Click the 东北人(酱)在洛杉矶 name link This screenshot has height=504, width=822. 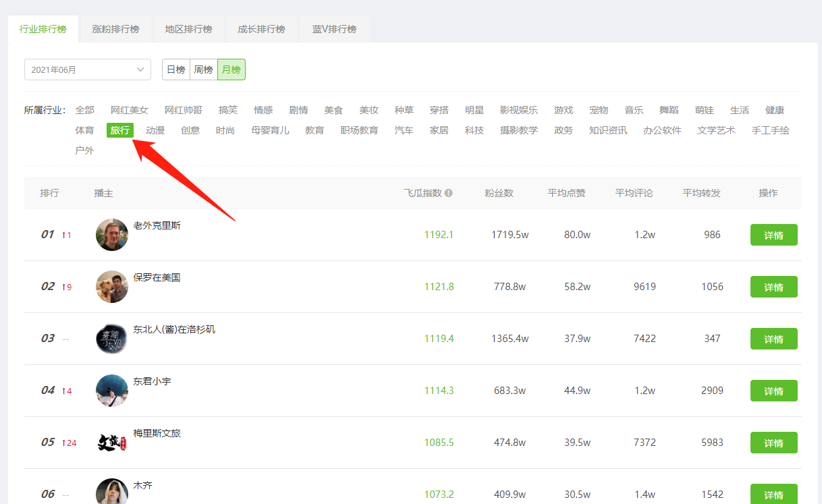(174, 329)
